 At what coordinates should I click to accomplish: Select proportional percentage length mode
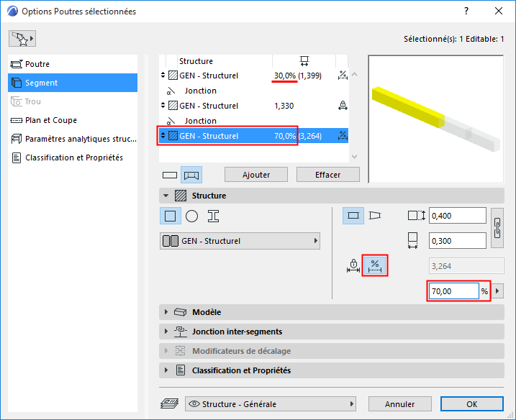pos(375,266)
